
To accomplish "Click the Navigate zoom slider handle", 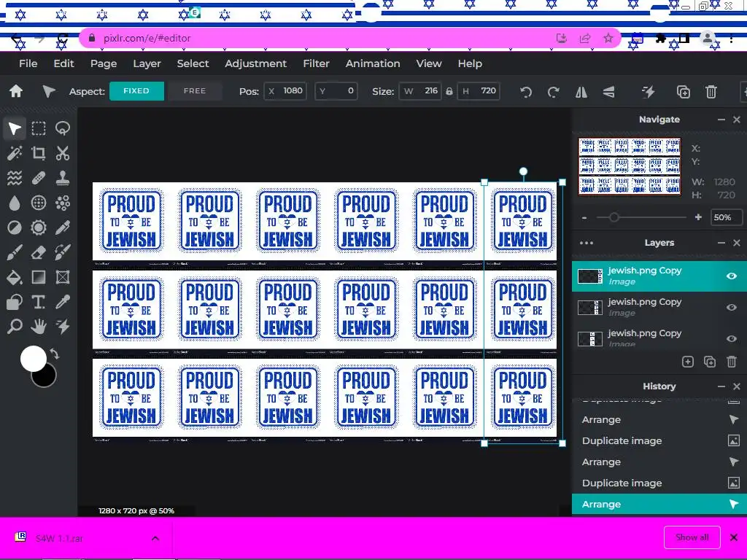I will [614, 217].
